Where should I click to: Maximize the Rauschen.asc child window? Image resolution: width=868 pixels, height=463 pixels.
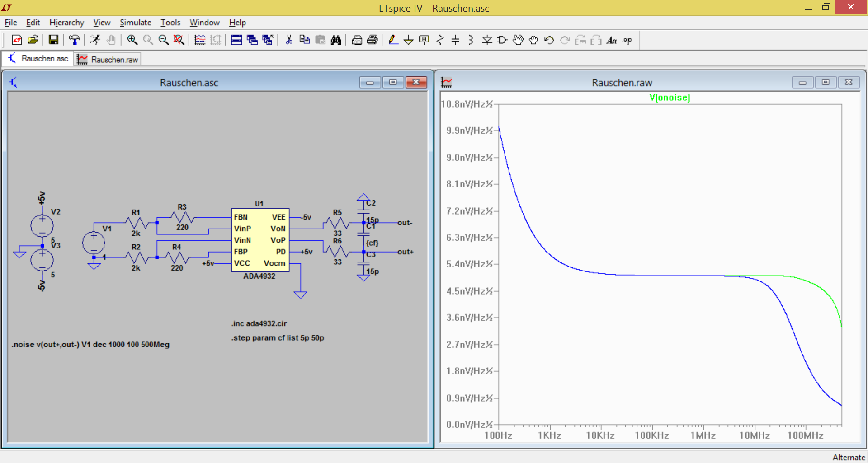[x=393, y=82]
